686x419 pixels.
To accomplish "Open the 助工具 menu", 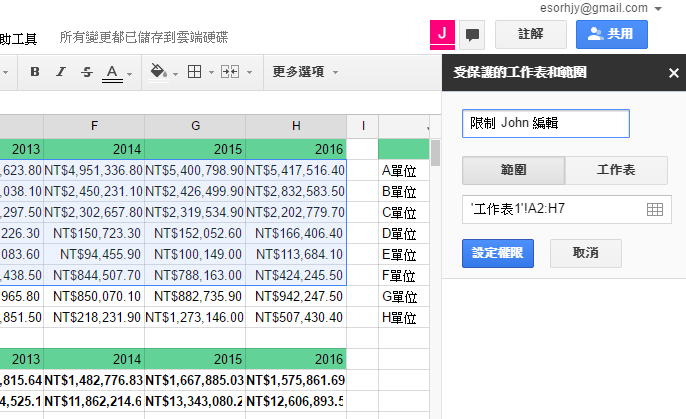I will (18, 39).
